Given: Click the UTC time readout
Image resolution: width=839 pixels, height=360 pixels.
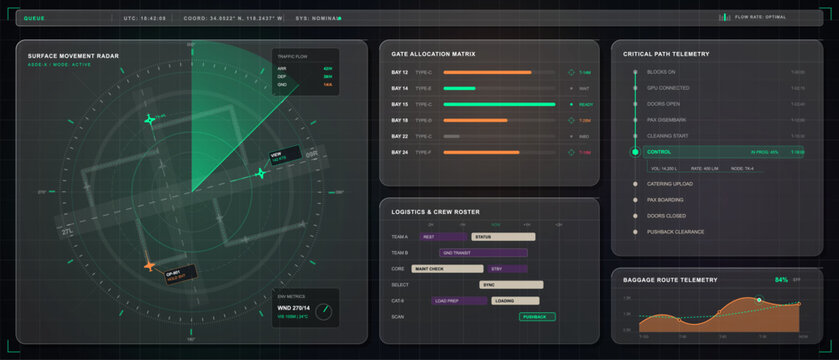Looking at the screenshot, I should pos(144,18).
